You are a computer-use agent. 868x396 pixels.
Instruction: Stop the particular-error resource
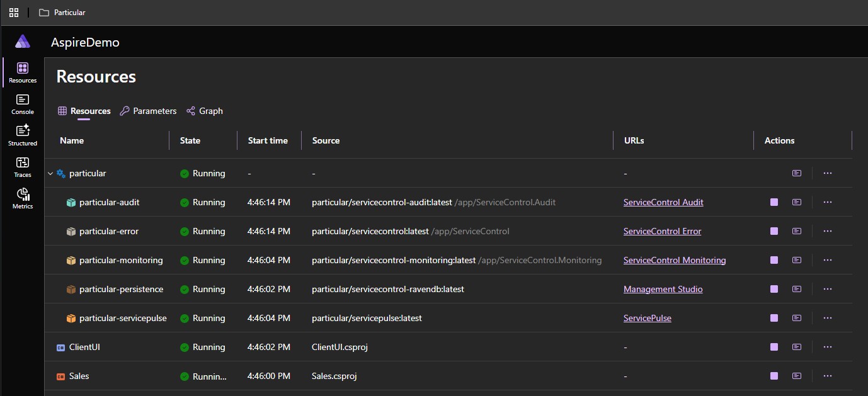(x=774, y=231)
